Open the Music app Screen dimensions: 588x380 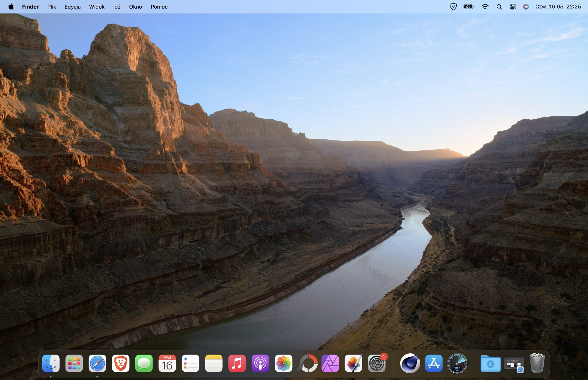tap(237, 363)
